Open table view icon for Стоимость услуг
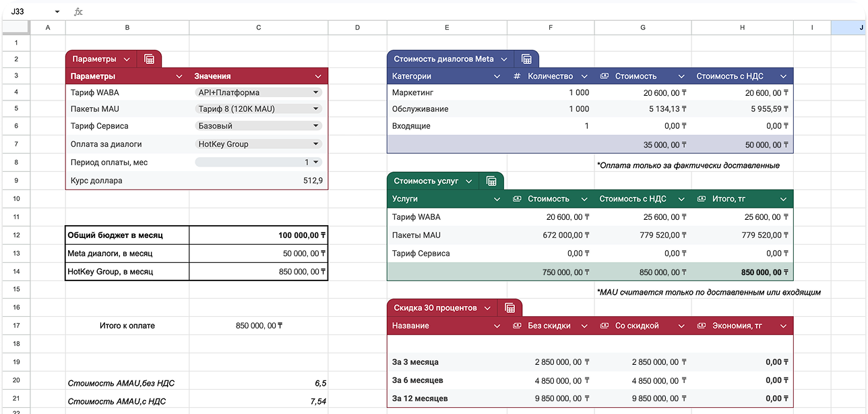 tap(491, 181)
